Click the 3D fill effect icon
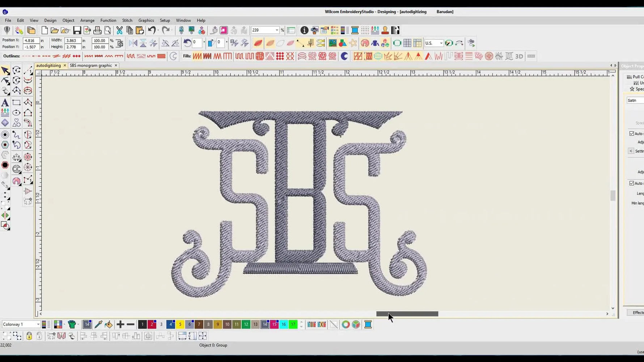This screenshot has width=644, height=362. pyautogui.click(x=519, y=56)
